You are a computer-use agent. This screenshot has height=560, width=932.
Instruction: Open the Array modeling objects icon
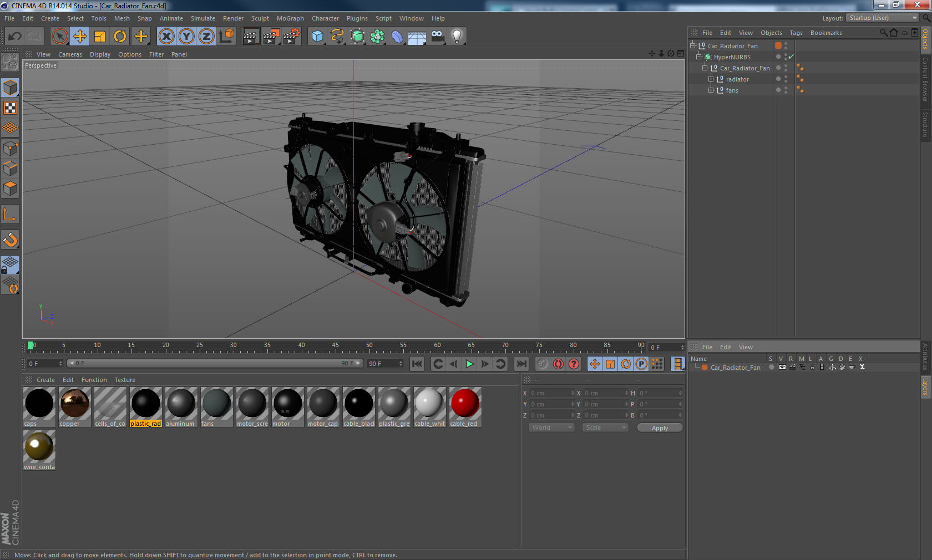(377, 37)
